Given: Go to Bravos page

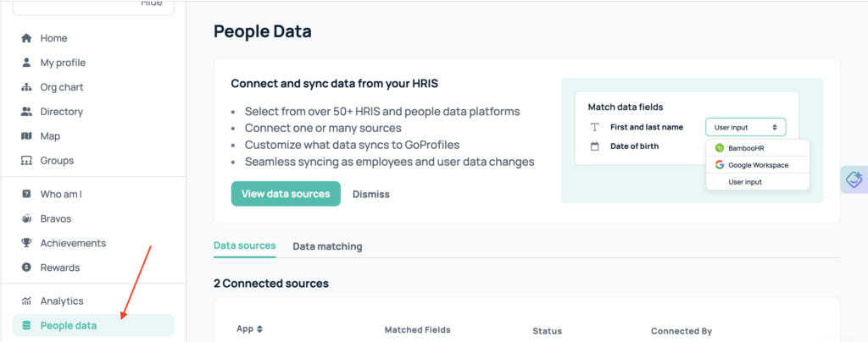Looking at the screenshot, I should tap(55, 218).
